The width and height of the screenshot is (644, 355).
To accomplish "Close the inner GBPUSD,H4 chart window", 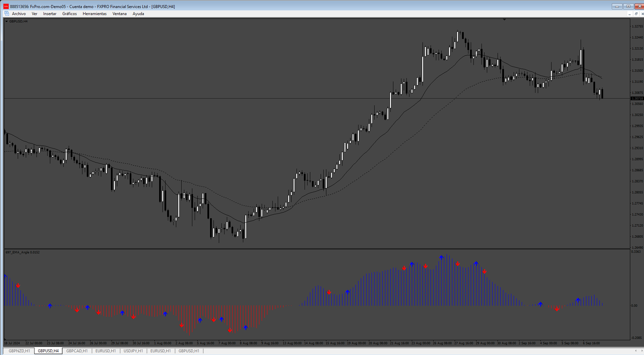I will (642, 14).
